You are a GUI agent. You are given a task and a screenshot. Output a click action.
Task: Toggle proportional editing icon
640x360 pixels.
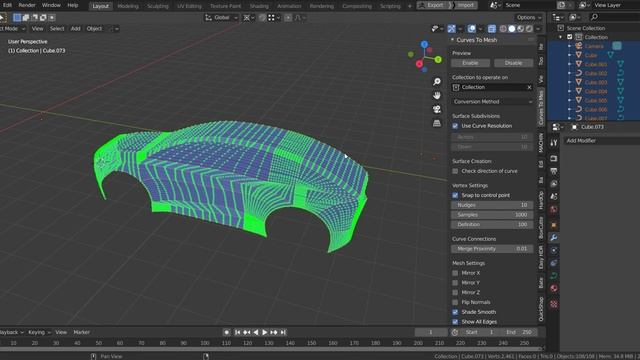tap(288, 18)
